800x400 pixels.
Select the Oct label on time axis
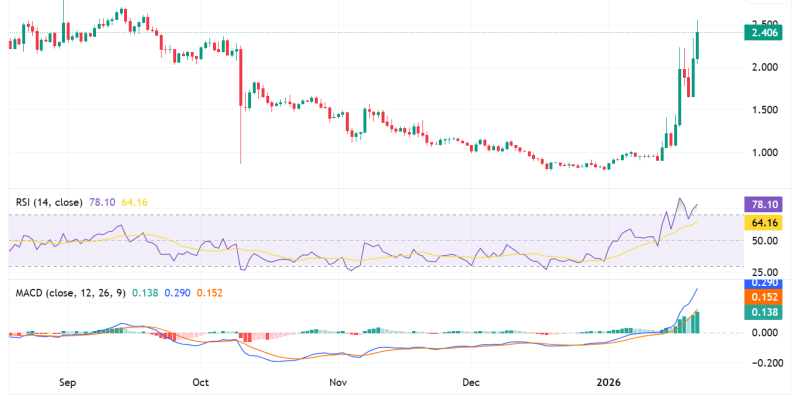[x=199, y=382]
